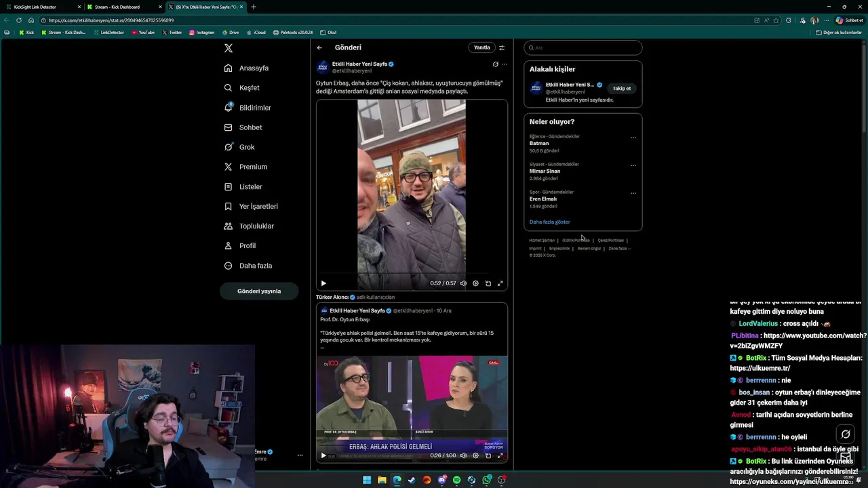Open more options for Eren Elmalı trend
Viewport: 868px width, 488px height.
(x=633, y=193)
